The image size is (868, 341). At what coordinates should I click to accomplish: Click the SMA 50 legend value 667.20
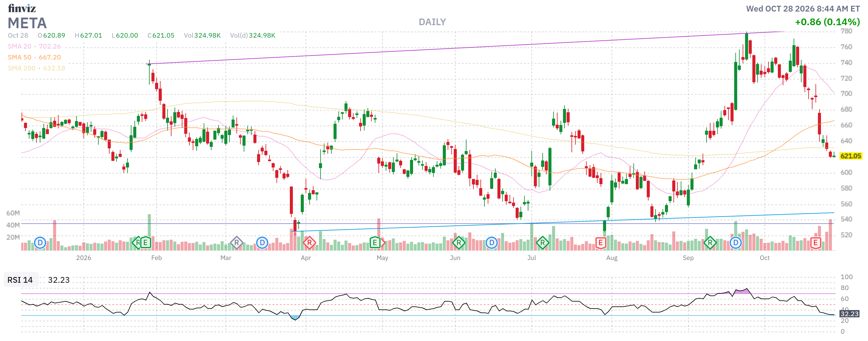(x=50, y=57)
